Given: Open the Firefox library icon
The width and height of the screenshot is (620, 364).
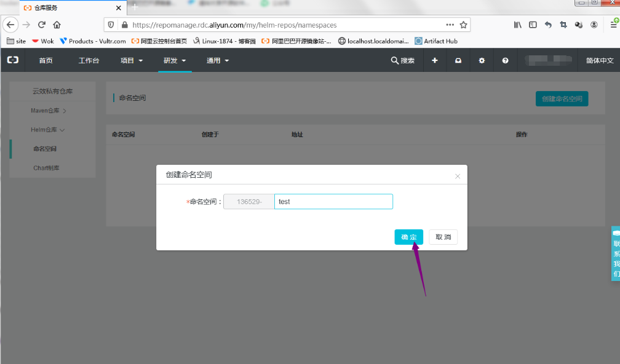Looking at the screenshot, I should 518,25.
